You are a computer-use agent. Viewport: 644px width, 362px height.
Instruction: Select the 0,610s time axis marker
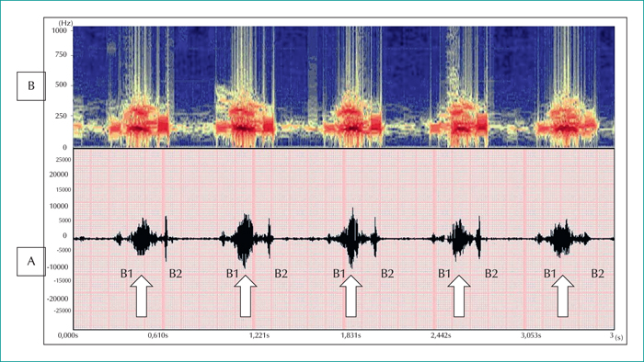tap(157, 335)
